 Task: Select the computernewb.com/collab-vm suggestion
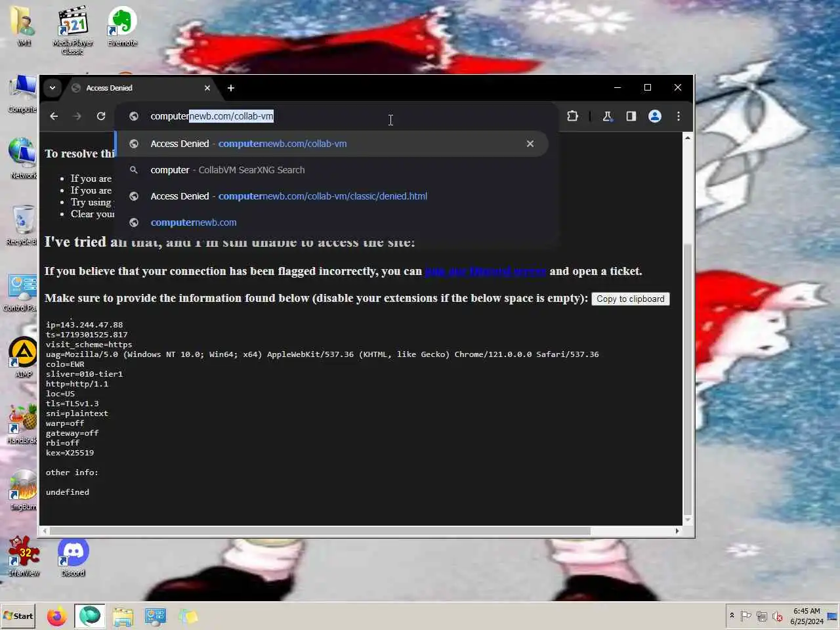click(x=331, y=144)
